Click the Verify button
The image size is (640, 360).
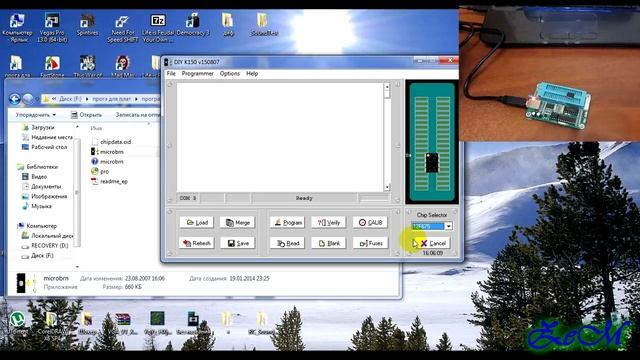329,222
